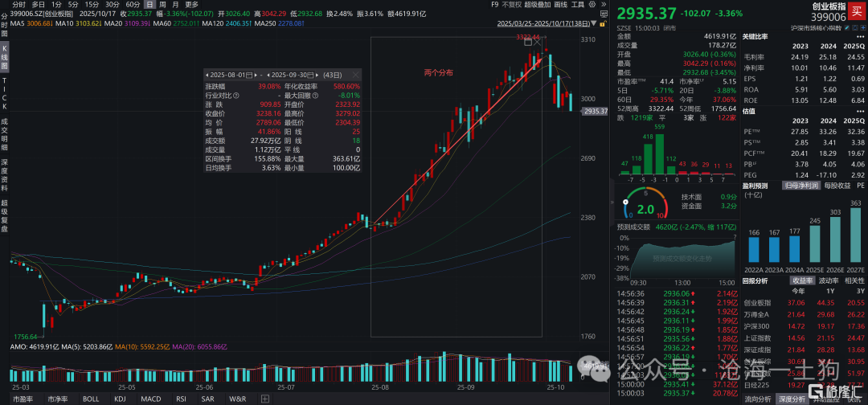The width and height of the screenshot is (868, 405).
Task: Expand the 更多 period options
Action: (x=191, y=4)
